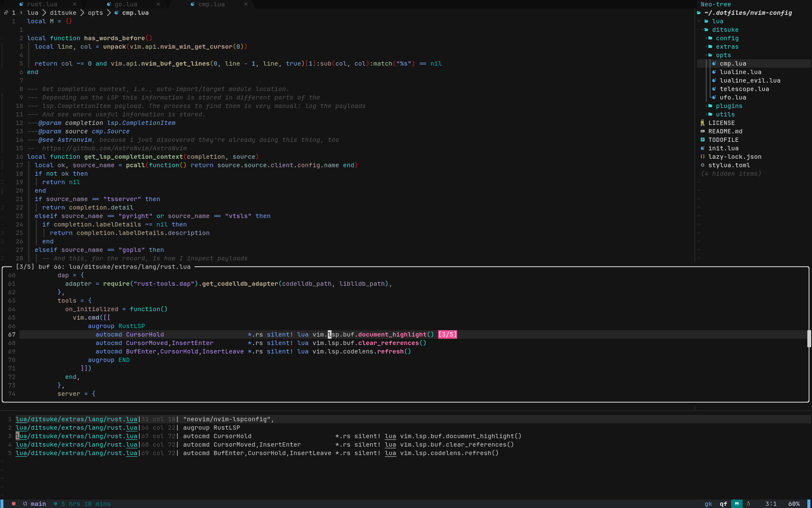The height and width of the screenshot is (508, 812).
Task: Collapse the opts folder chevron
Action: pyautogui.click(x=706, y=55)
